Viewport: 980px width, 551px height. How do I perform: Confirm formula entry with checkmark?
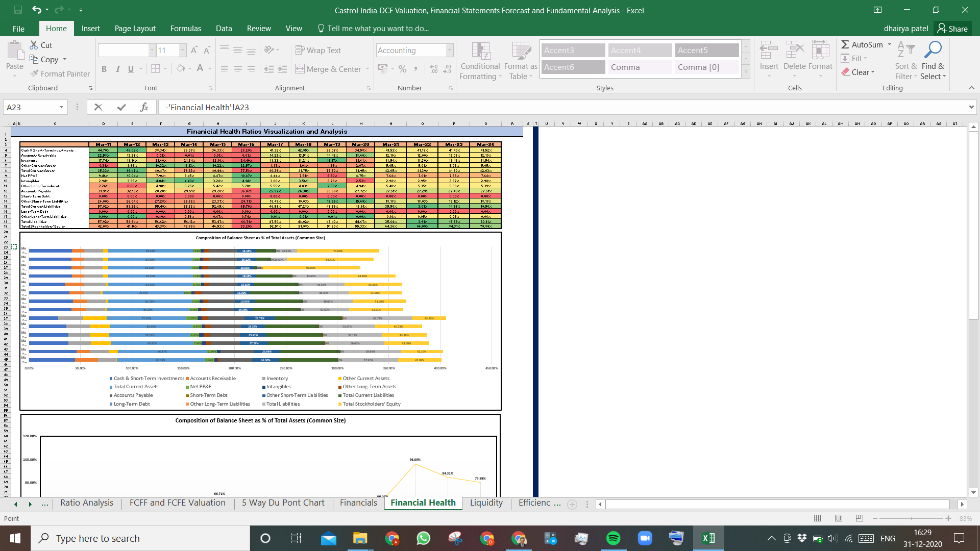pos(121,107)
